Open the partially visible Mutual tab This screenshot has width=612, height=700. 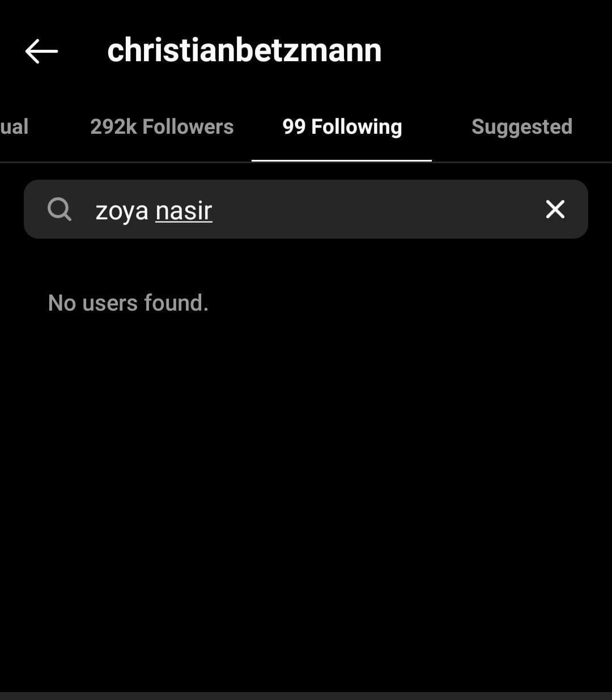pos(14,126)
